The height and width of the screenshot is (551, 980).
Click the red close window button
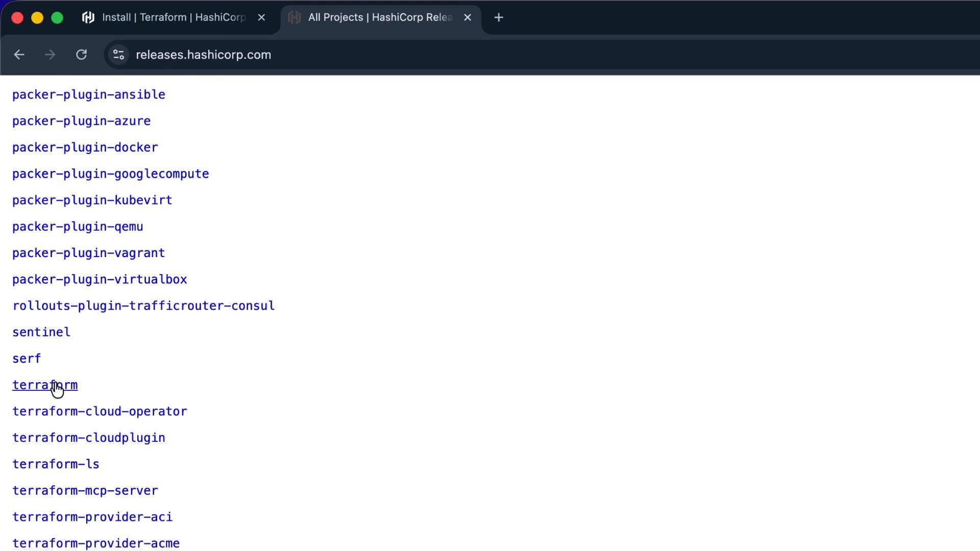17,18
